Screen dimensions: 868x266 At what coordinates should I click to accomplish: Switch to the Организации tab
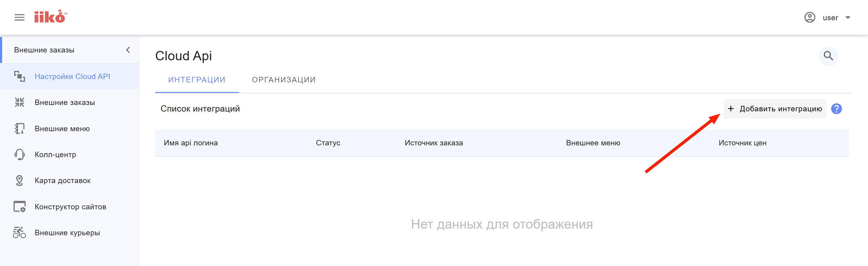click(283, 80)
